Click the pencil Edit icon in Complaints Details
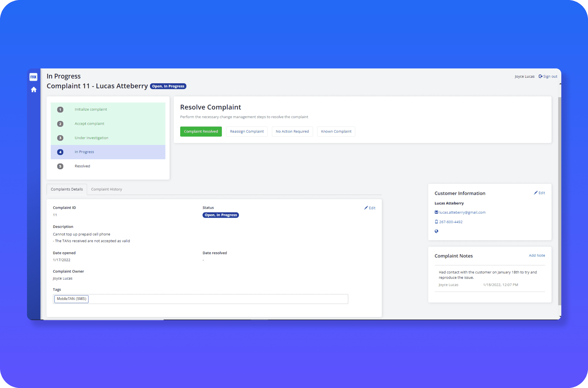The image size is (588, 388). [366, 208]
